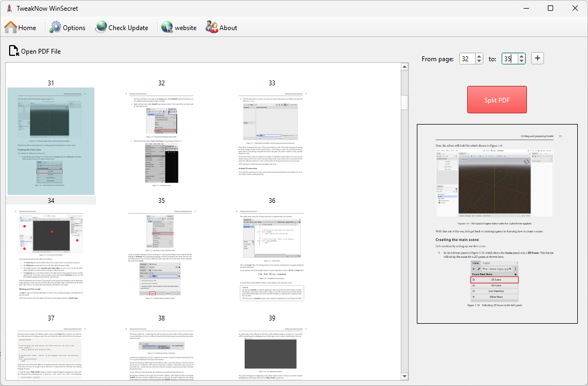Image resolution: width=588 pixels, height=386 pixels.
Task: Increase the From page value by one
Action: point(479,56)
